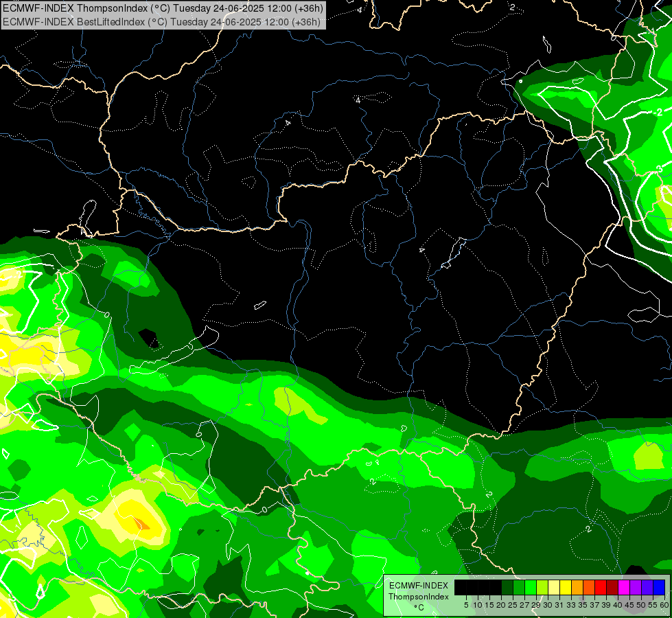Click the legend tick value 40
This screenshot has height=618, width=672.
(618, 605)
